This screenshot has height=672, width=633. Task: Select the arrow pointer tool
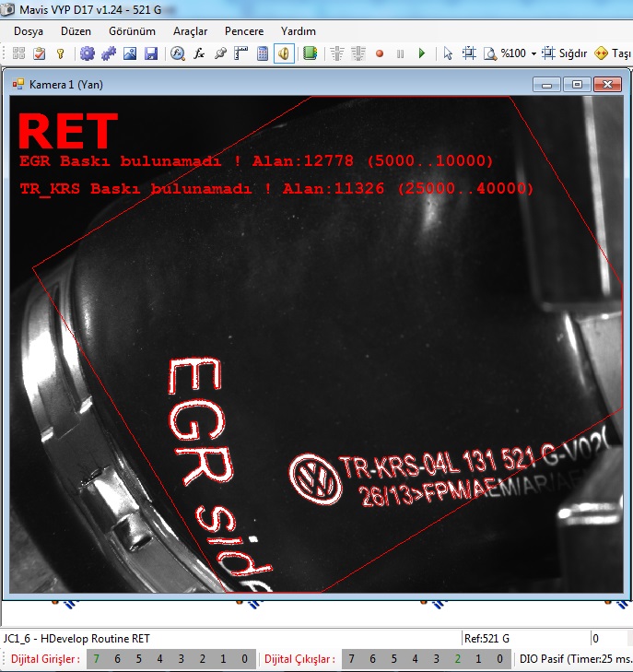coord(448,53)
